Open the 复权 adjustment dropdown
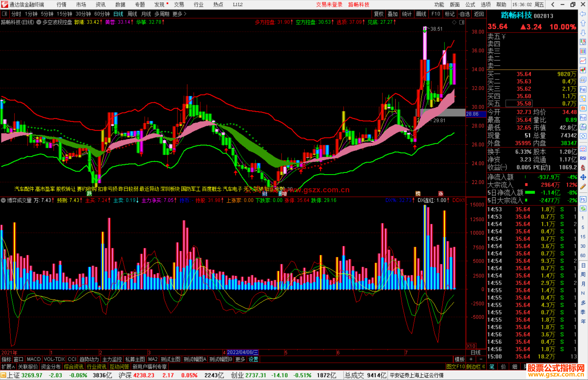588x380 pixels. click(379, 14)
